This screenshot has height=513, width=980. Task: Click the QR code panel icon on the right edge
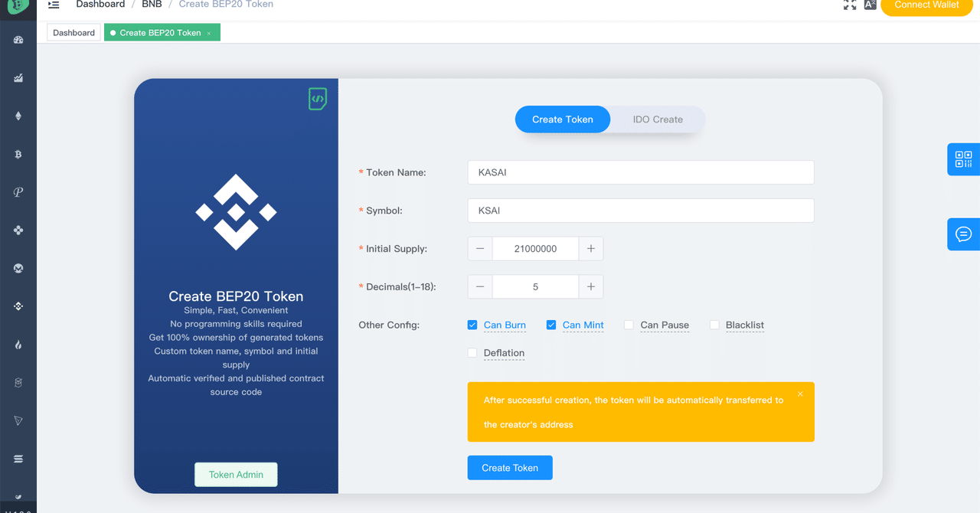tap(963, 159)
